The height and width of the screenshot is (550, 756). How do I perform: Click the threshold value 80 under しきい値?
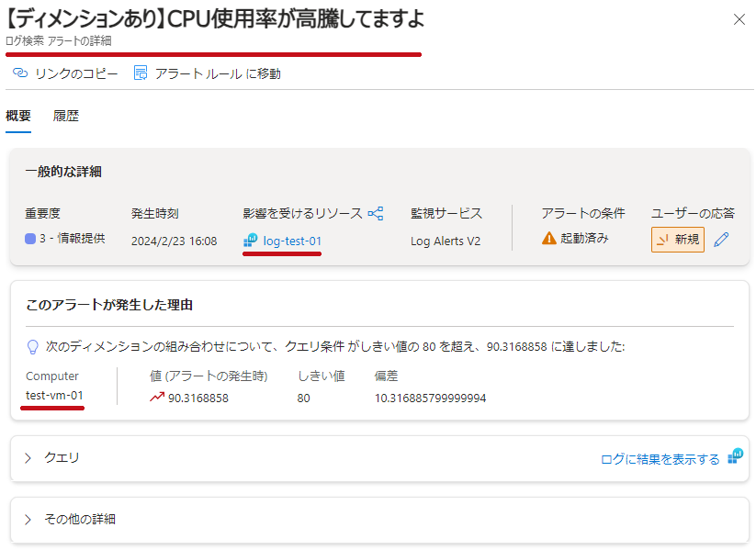(303, 398)
